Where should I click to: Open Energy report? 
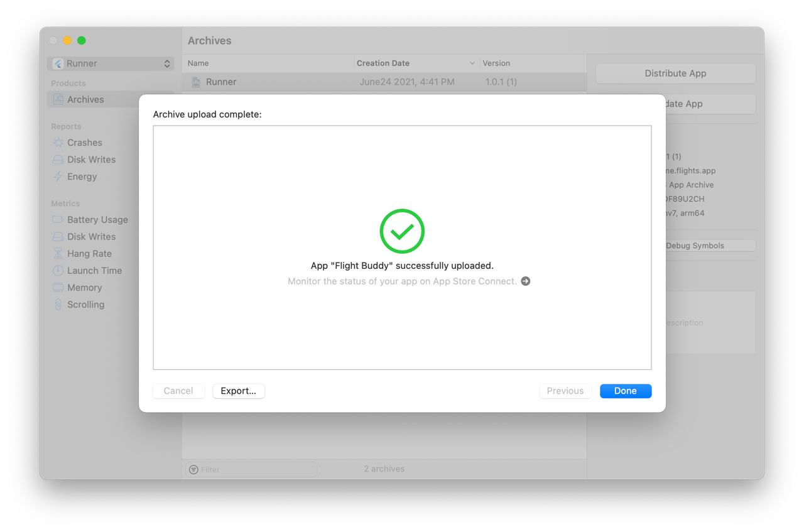pyautogui.click(x=82, y=176)
